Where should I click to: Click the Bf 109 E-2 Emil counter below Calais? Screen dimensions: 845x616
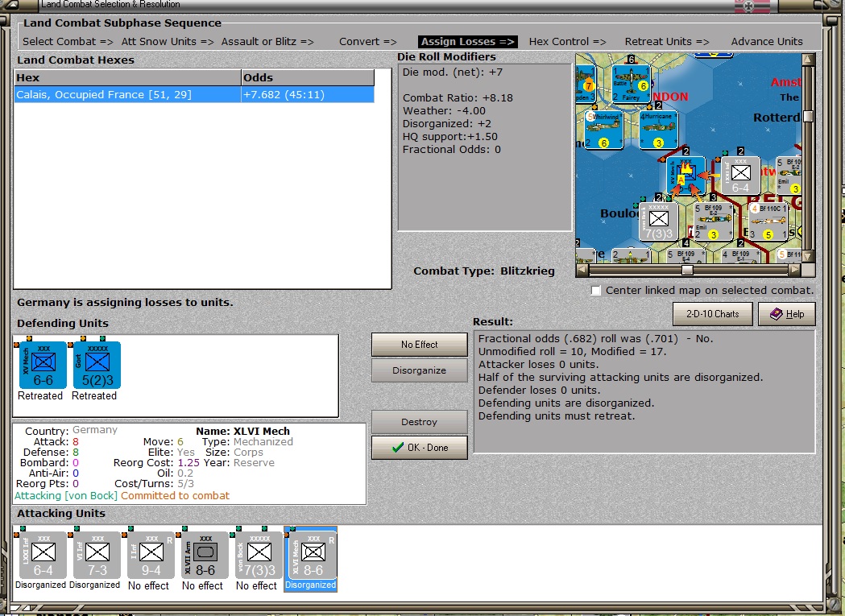pyautogui.click(x=713, y=221)
